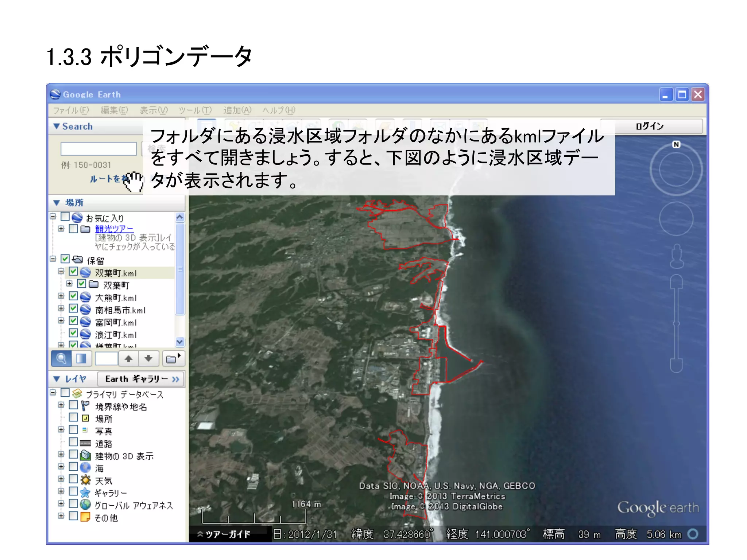Click the 富岡町.kml globe icon

(85, 322)
